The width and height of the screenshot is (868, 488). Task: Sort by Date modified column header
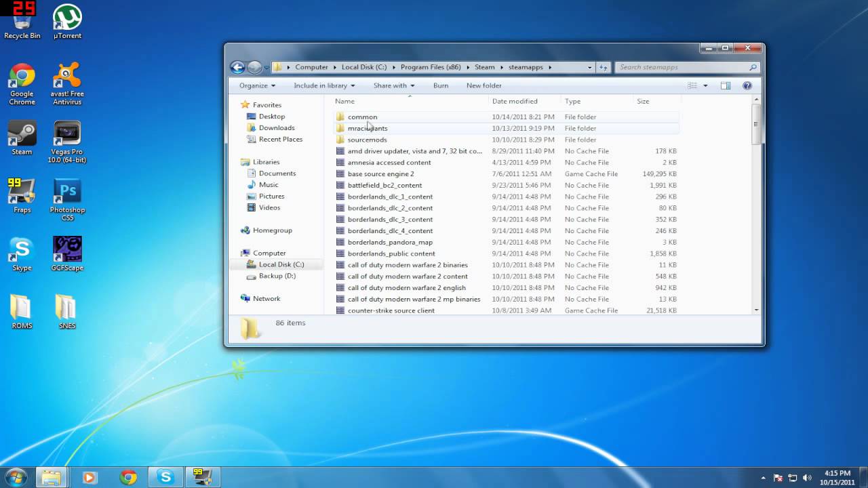525,101
